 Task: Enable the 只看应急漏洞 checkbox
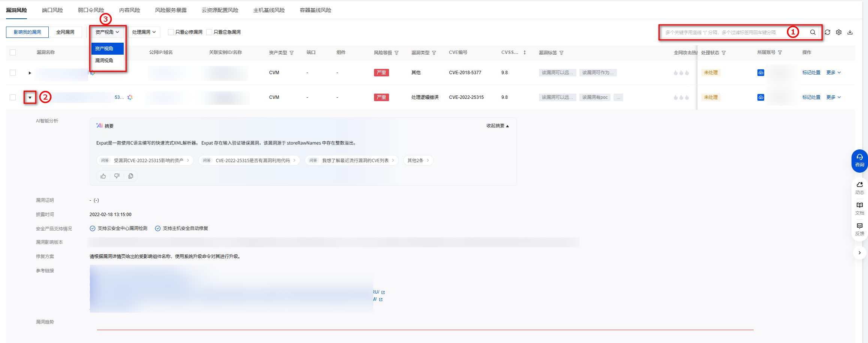[x=209, y=32]
